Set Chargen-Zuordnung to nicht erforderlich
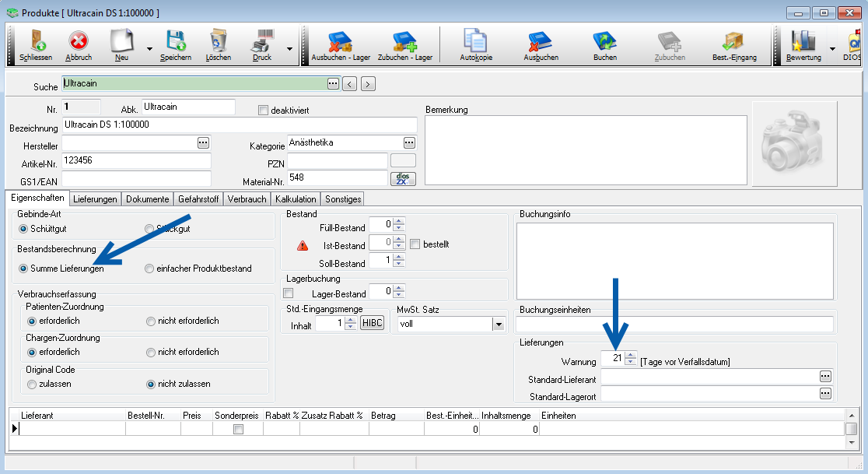Image resolution: width=868 pixels, height=474 pixels. point(151,352)
